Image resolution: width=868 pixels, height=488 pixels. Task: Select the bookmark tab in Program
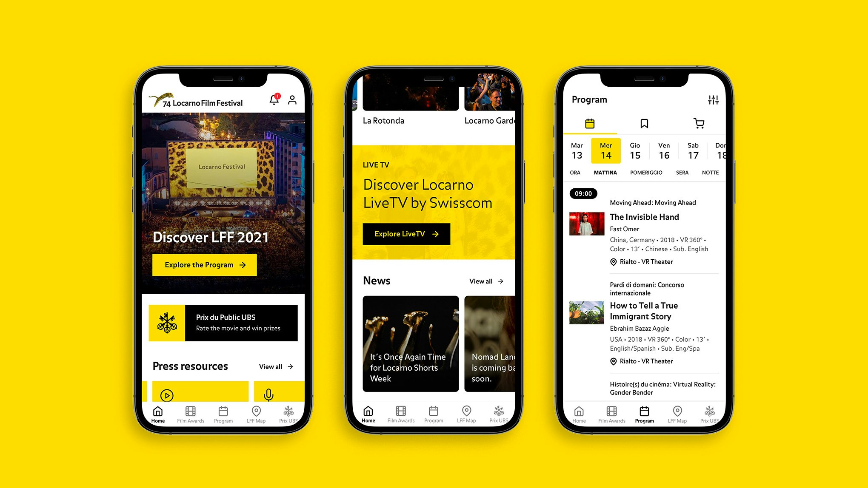point(645,123)
